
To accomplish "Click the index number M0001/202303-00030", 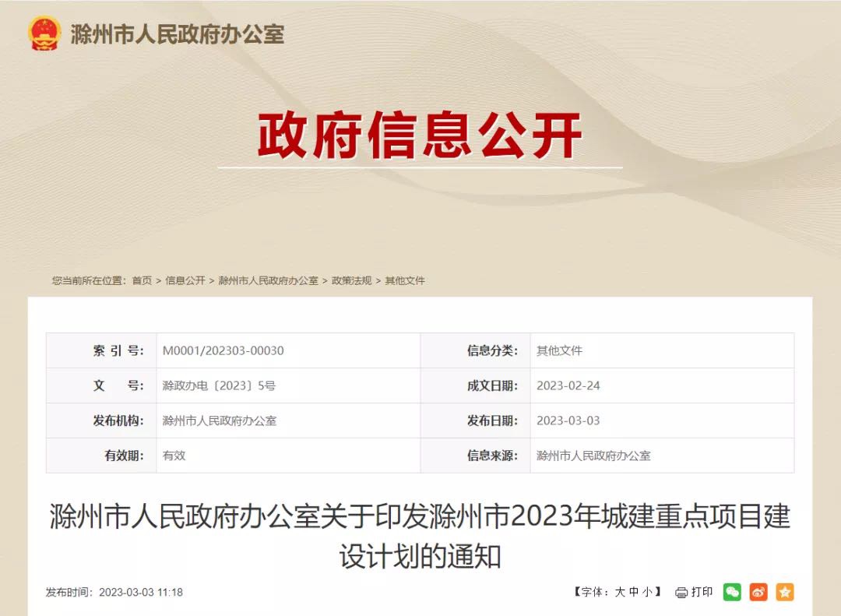I will pos(223,351).
